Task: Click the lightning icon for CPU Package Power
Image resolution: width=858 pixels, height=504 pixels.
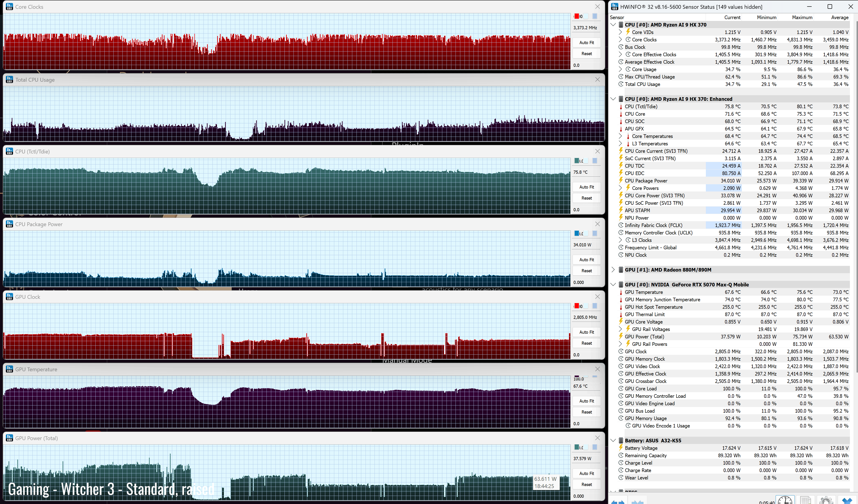Action: pyautogui.click(x=621, y=180)
